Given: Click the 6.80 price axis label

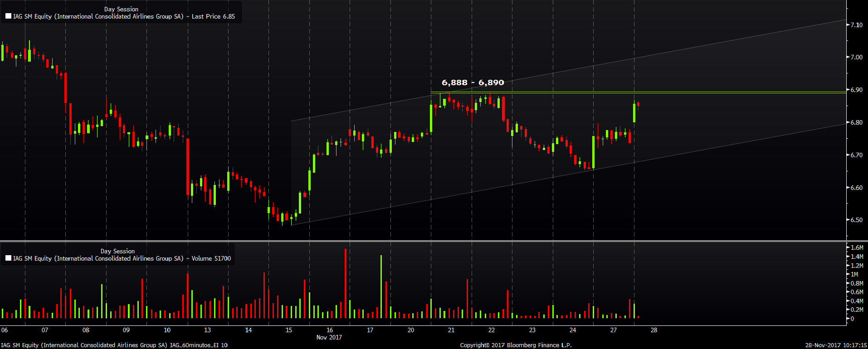Looking at the screenshot, I should [857, 122].
